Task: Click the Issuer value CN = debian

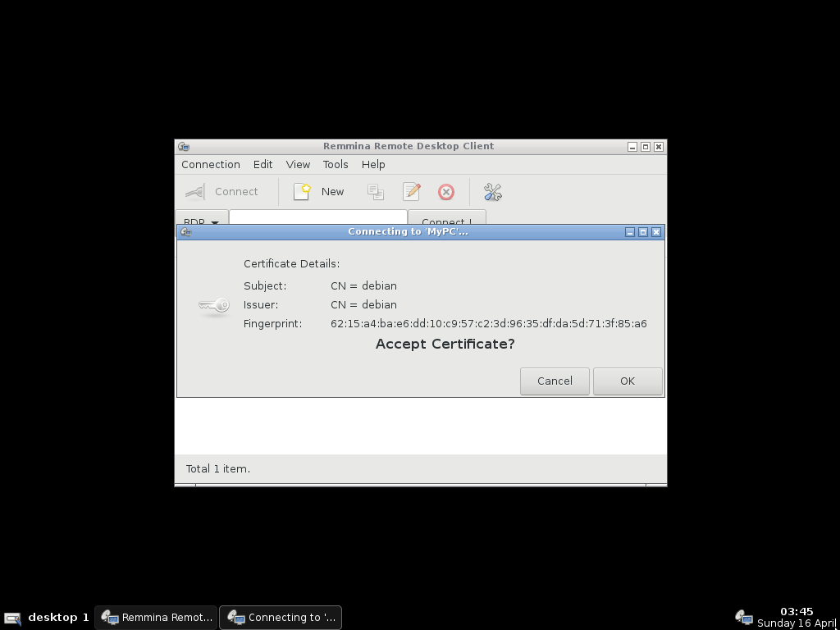Action: click(x=363, y=305)
